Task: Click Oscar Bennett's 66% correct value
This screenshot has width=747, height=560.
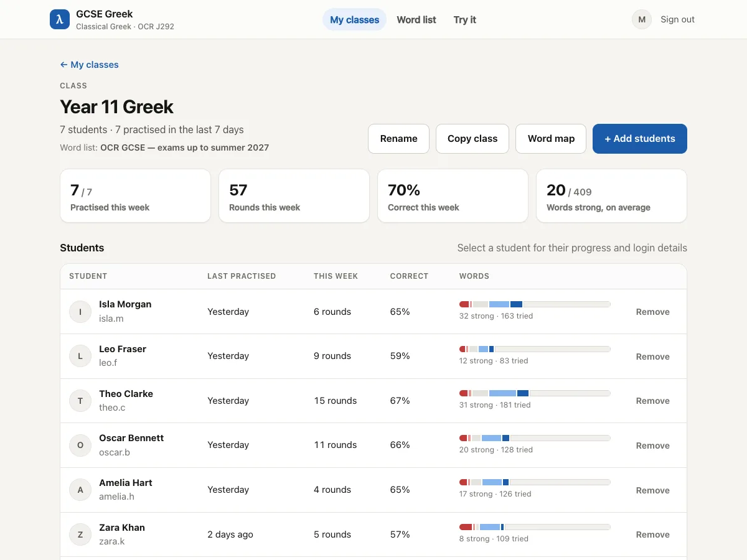Action: pyautogui.click(x=400, y=445)
